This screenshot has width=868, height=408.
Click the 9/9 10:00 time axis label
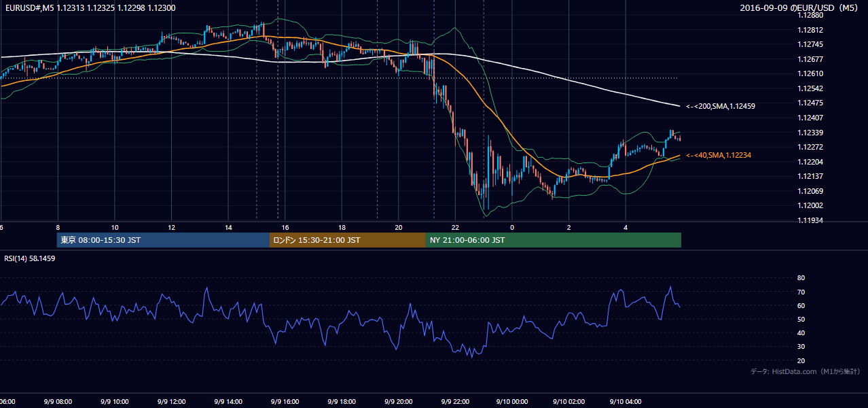(115, 402)
